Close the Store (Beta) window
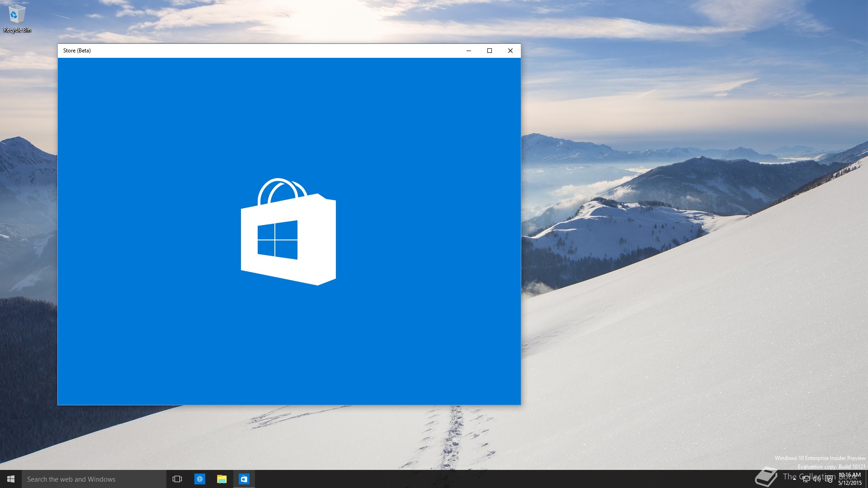 510,51
